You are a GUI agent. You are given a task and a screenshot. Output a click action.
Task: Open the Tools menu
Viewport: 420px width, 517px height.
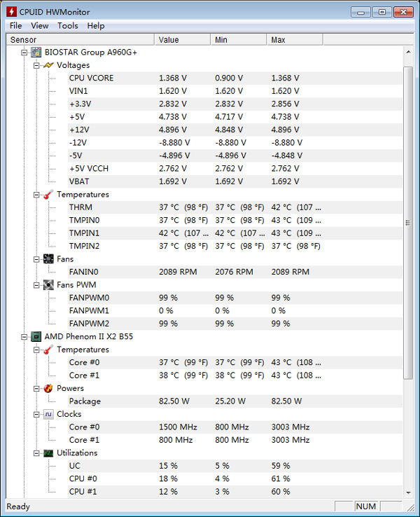click(x=67, y=26)
